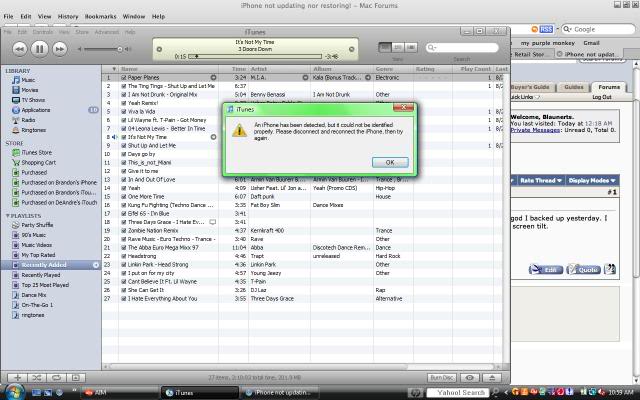The image size is (640, 400).
Task: Switch to list view in iTunes
Action: (384, 47)
